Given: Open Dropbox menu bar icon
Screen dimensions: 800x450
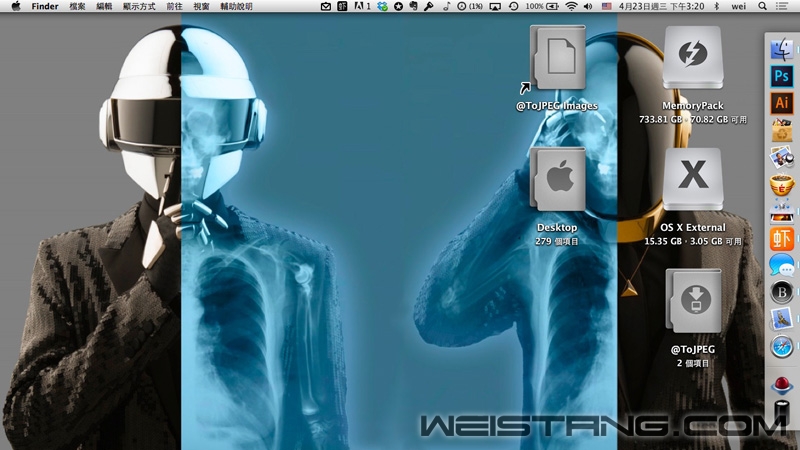Looking at the screenshot, I should [x=382, y=6].
